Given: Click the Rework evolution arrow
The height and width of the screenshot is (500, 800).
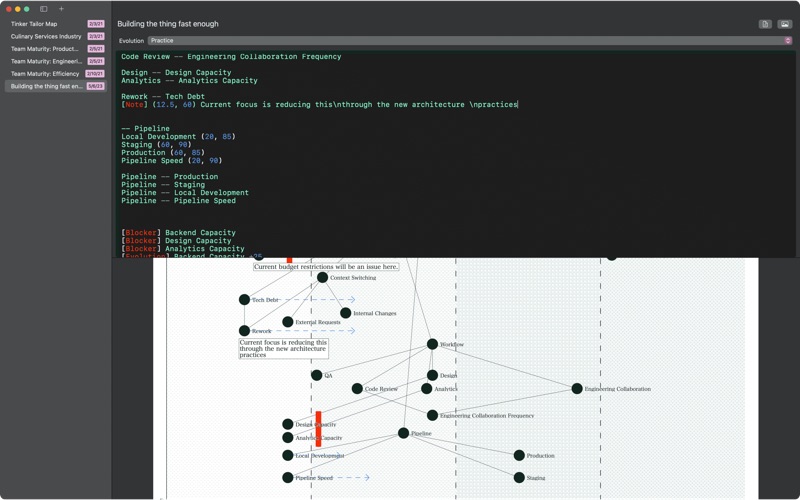Looking at the screenshot, I should [x=315, y=331].
